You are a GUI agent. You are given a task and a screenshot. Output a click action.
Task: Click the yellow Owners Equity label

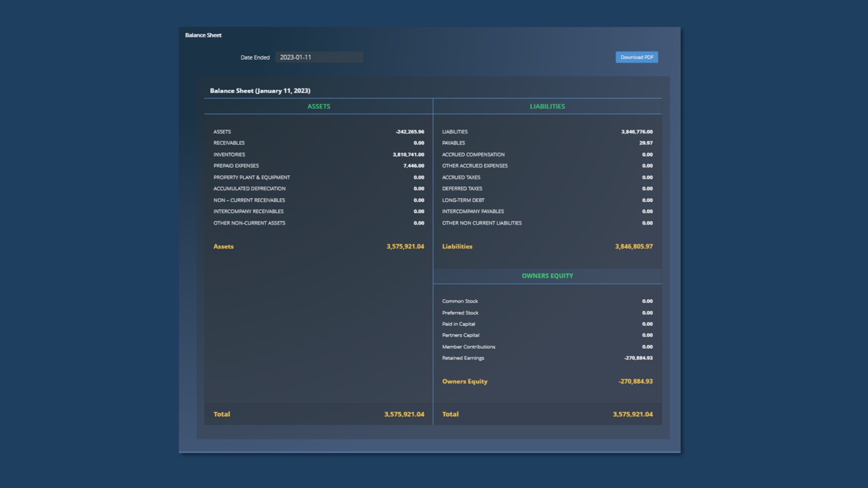465,381
